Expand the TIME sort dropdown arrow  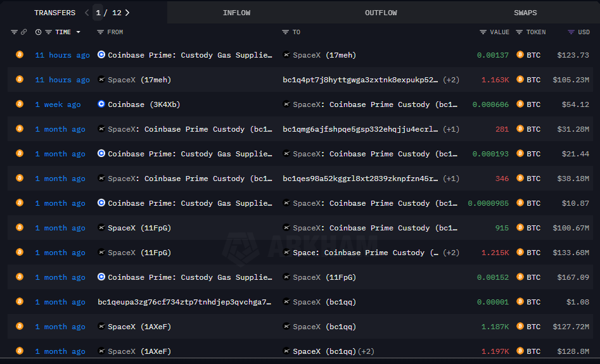click(x=79, y=32)
